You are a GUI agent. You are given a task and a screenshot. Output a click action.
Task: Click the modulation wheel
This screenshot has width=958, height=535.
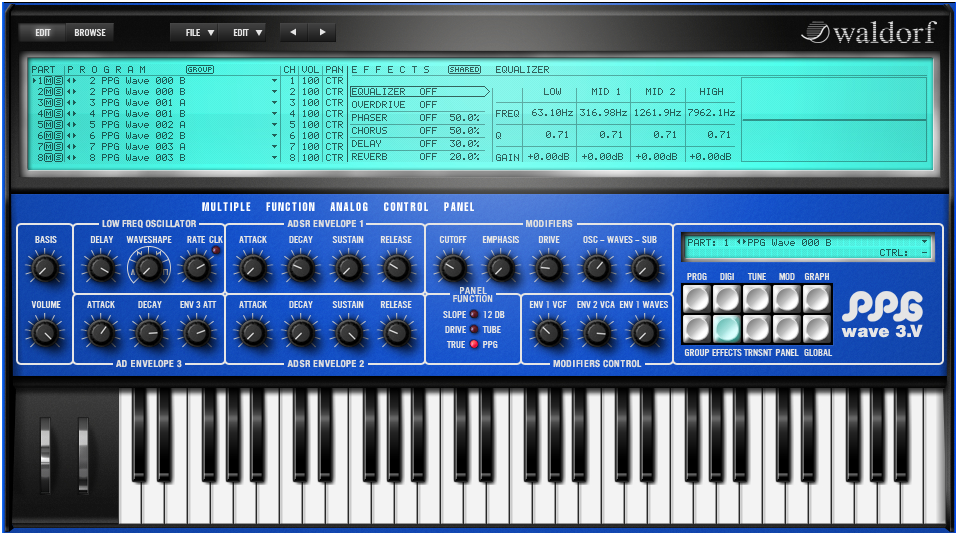click(83, 454)
